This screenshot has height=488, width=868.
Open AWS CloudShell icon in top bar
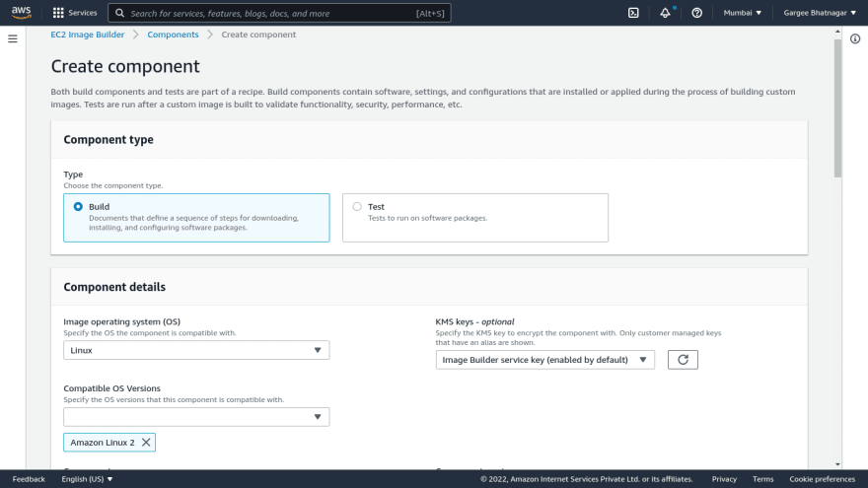point(633,13)
